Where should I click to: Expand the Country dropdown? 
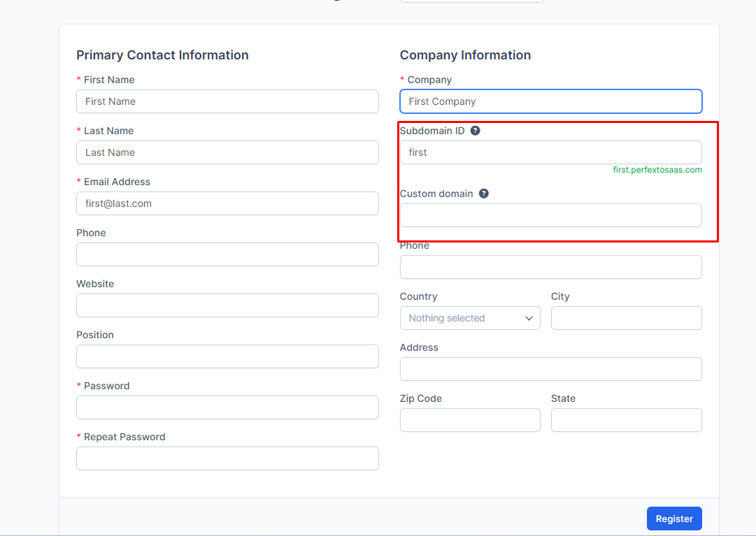click(x=470, y=318)
